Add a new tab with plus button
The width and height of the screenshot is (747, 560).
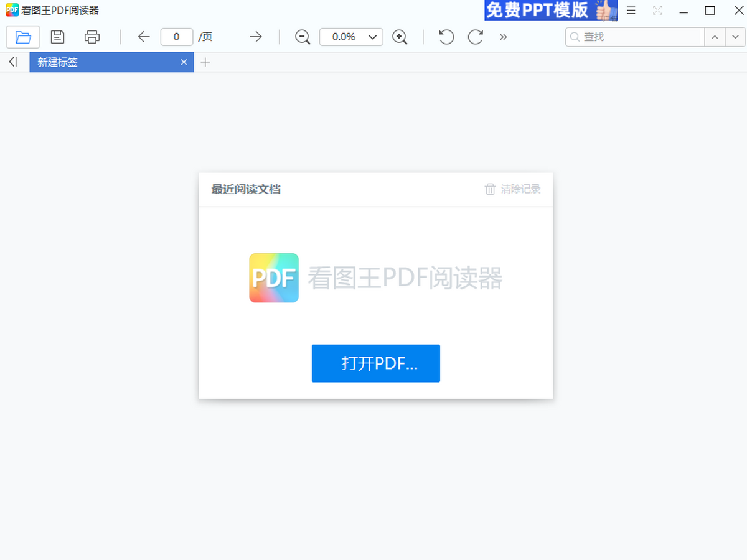(x=205, y=62)
